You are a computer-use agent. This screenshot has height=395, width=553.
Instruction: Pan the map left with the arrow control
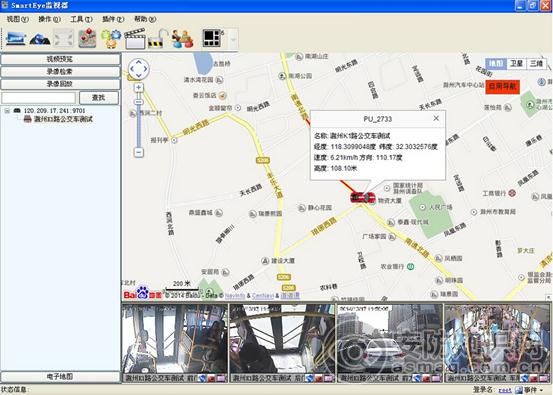pos(132,69)
